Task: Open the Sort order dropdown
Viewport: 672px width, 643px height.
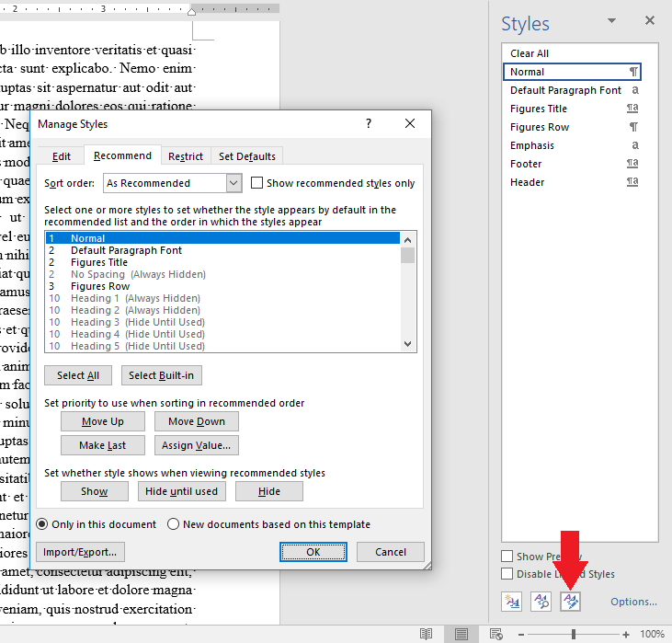Action: point(233,183)
